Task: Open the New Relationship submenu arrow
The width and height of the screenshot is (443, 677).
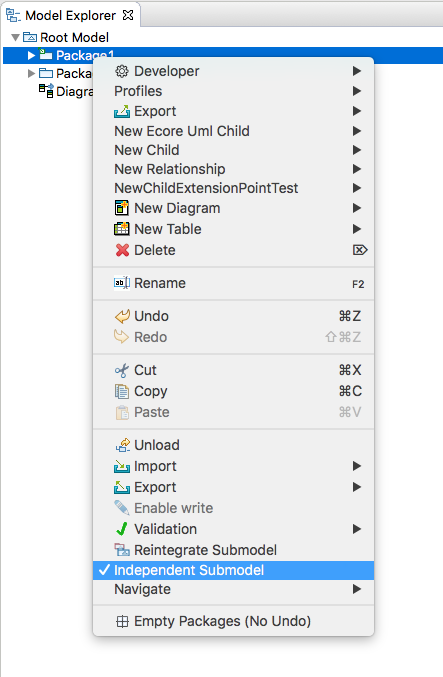Action: (357, 169)
